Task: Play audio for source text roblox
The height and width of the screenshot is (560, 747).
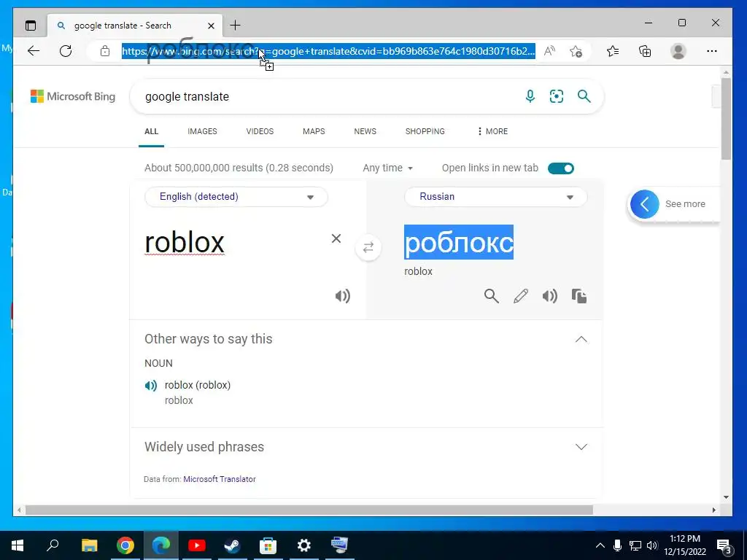Action: coord(343,296)
